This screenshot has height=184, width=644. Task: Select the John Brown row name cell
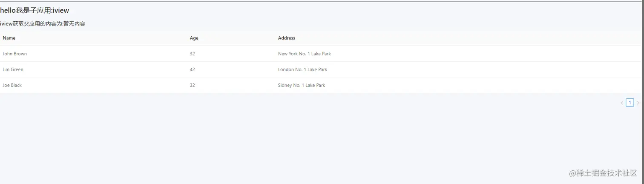pos(14,54)
